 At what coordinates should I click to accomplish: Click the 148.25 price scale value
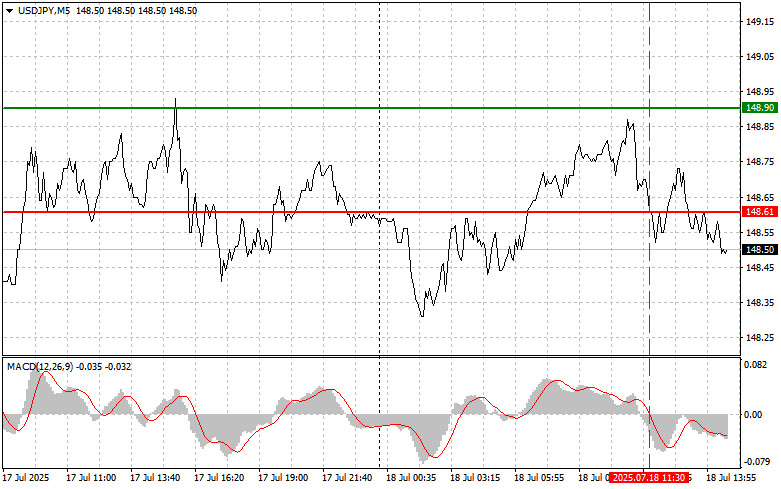(760, 338)
